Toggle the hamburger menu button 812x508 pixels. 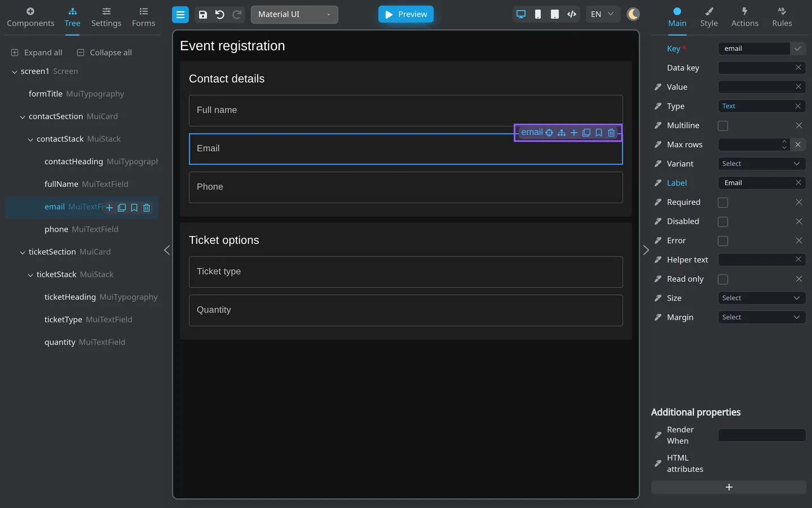[x=180, y=15]
